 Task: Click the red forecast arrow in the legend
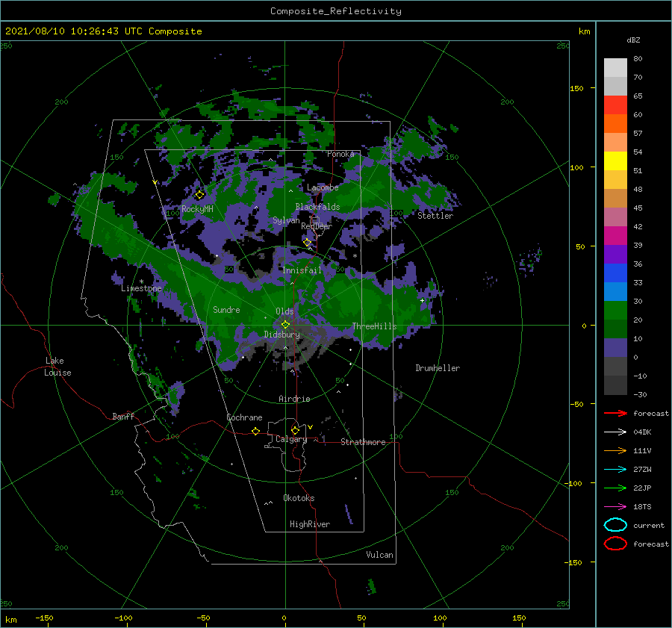click(615, 413)
